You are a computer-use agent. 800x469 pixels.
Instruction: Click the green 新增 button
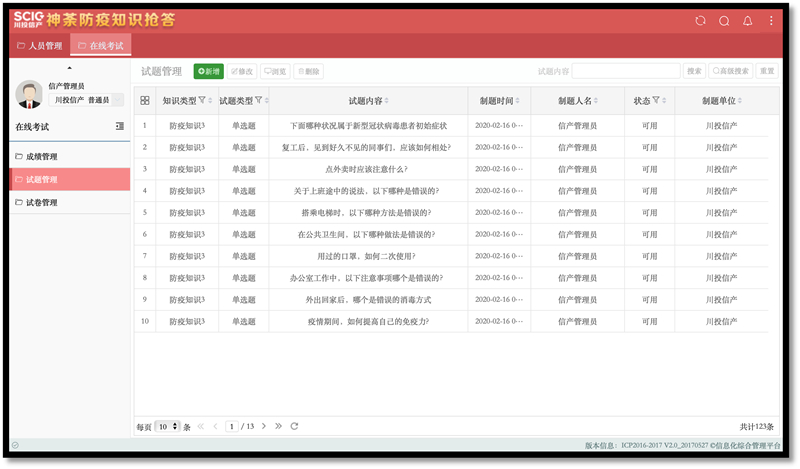pos(209,71)
